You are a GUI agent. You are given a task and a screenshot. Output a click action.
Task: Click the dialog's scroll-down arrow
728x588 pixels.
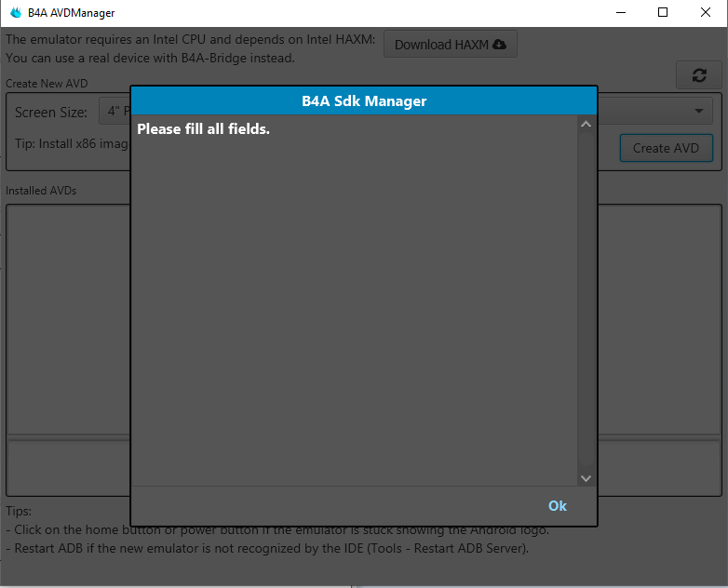(x=586, y=478)
